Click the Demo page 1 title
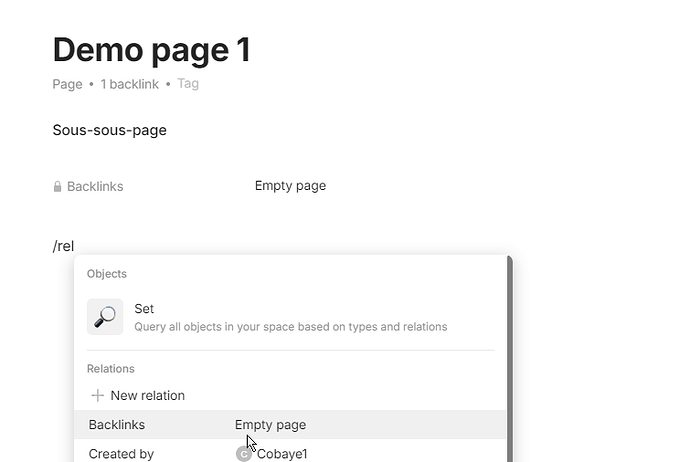This screenshot has height=462, width=690. (x=152, y=50)
